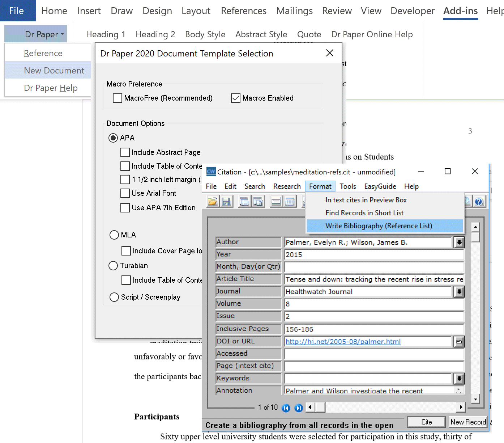The image size is (504, 443).
Task: Click the DOI or URL browse icon
Action: (459, 342)
